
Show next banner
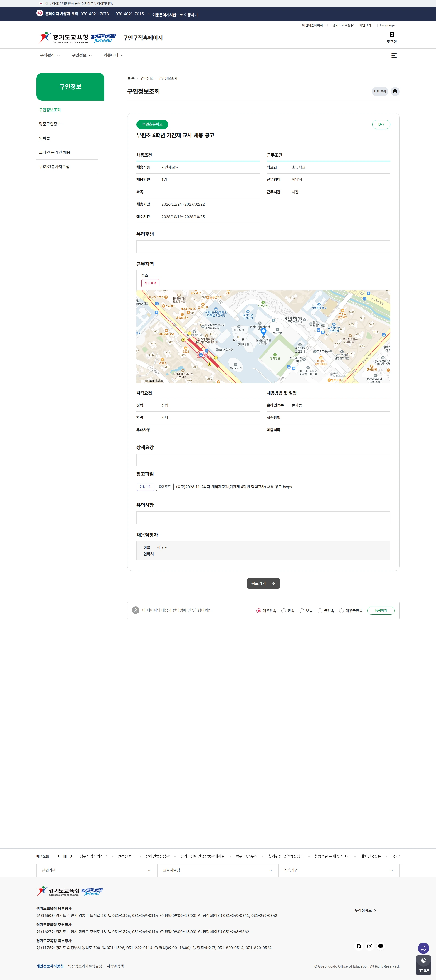pos(71,856)
